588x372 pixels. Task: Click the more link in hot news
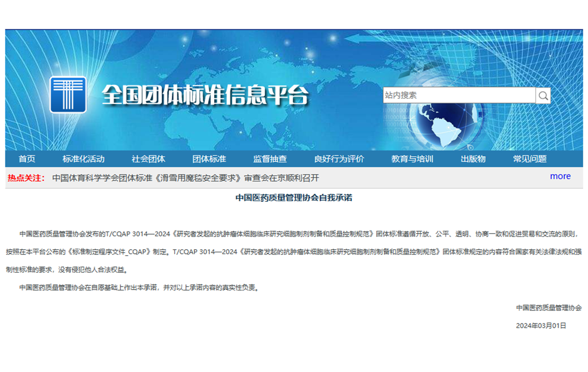click(560, 176)
